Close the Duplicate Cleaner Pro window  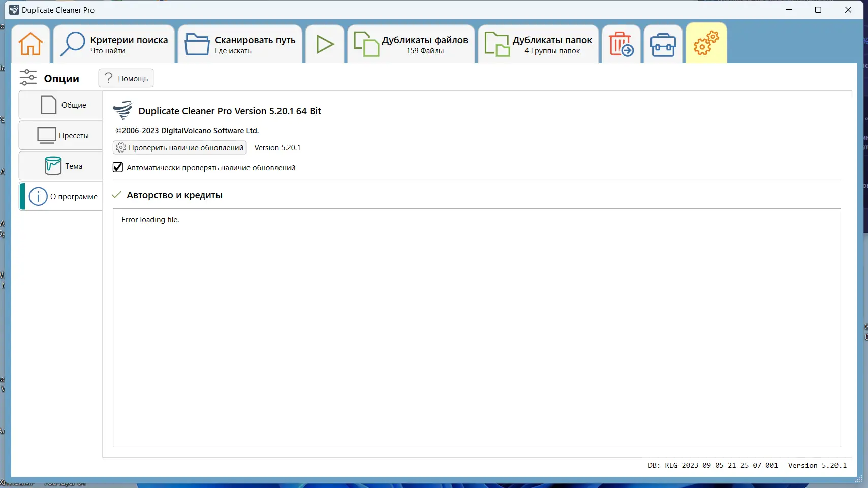[848, 10]
